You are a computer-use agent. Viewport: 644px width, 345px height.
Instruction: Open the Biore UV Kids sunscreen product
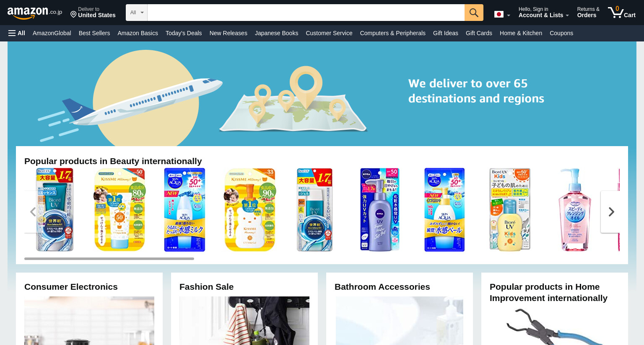tap(509, 210)
